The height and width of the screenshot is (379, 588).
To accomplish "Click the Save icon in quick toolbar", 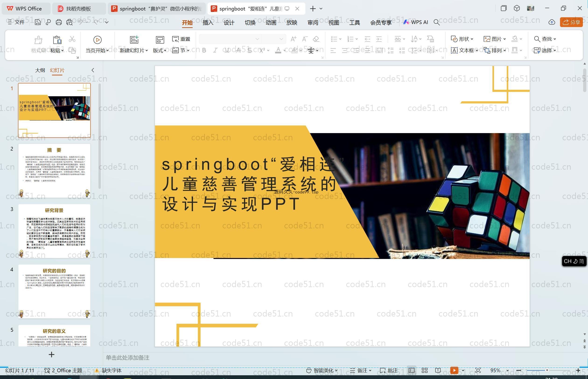I will [37, 22].
